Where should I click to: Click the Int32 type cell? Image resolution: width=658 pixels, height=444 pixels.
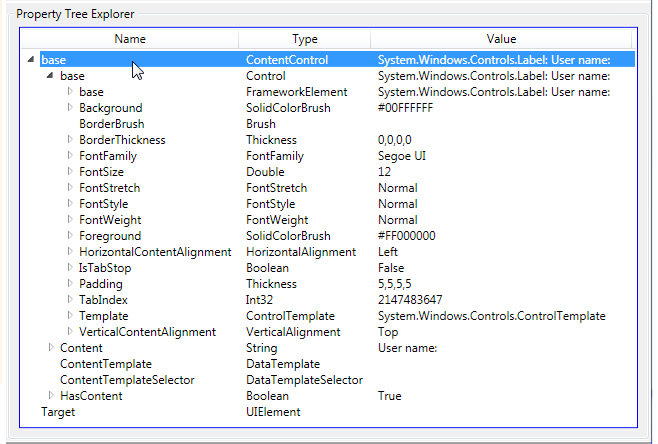click(x=259, y=300)
